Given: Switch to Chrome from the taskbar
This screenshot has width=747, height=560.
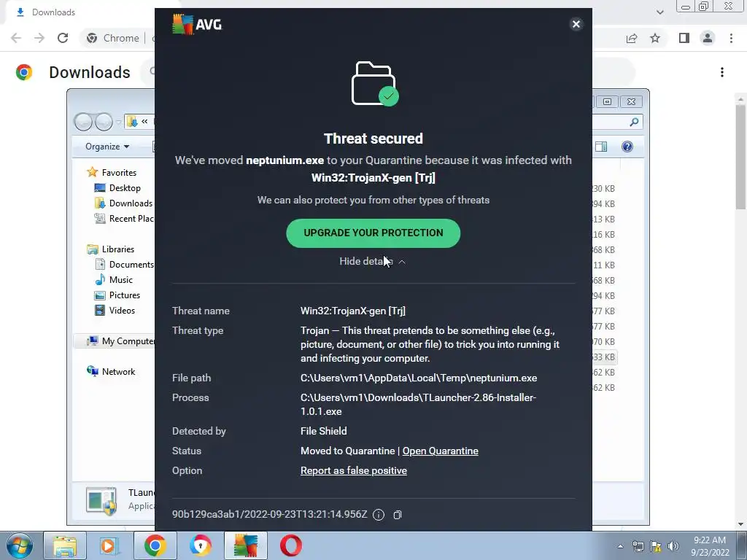Looking at the screenshot, I should (155, 545).
